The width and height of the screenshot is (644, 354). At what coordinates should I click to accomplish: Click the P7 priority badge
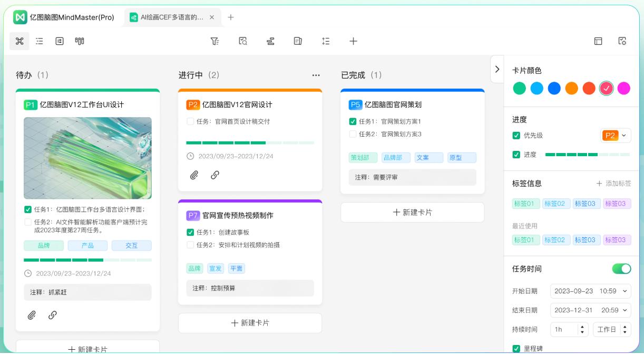tap(193, 215)
